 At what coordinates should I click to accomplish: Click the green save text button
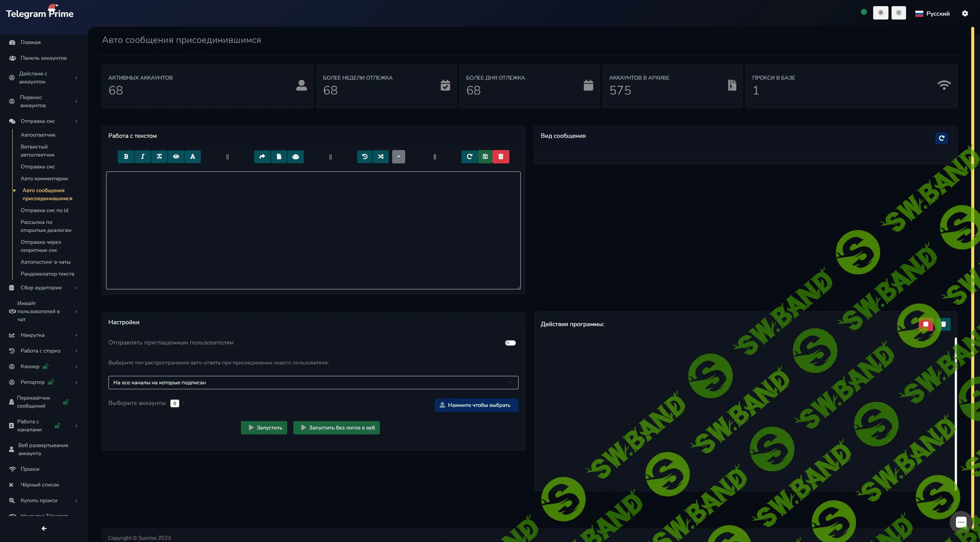(485, 157)
